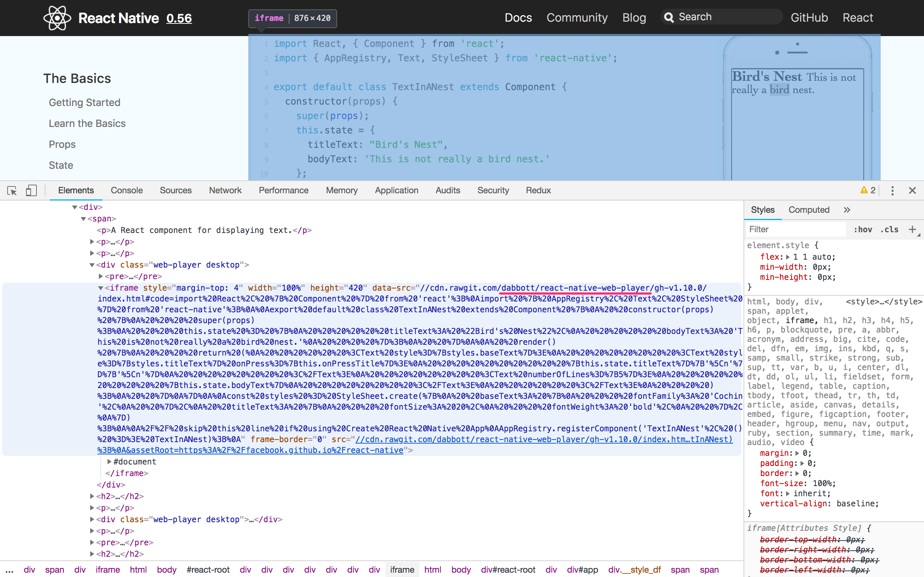This screenshot has height=577, width=924.
Task: Expand the flex shorthand property triangle
Action: [788, 257]
